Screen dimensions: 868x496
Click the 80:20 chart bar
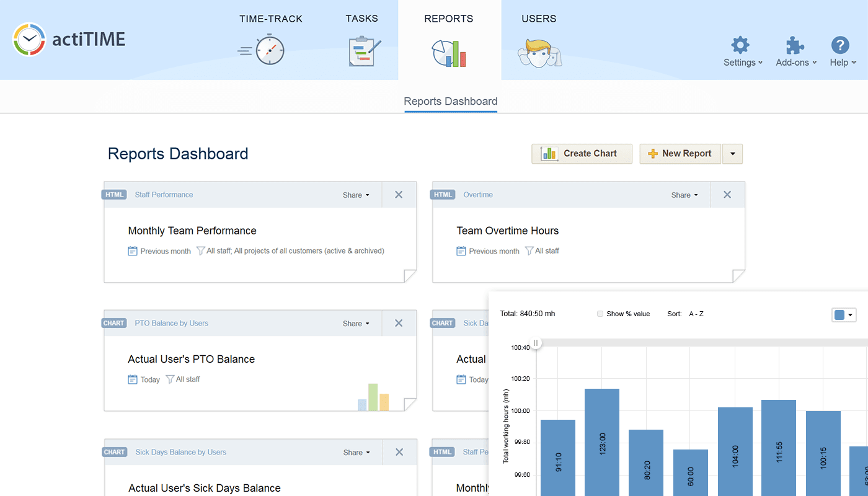646,463
